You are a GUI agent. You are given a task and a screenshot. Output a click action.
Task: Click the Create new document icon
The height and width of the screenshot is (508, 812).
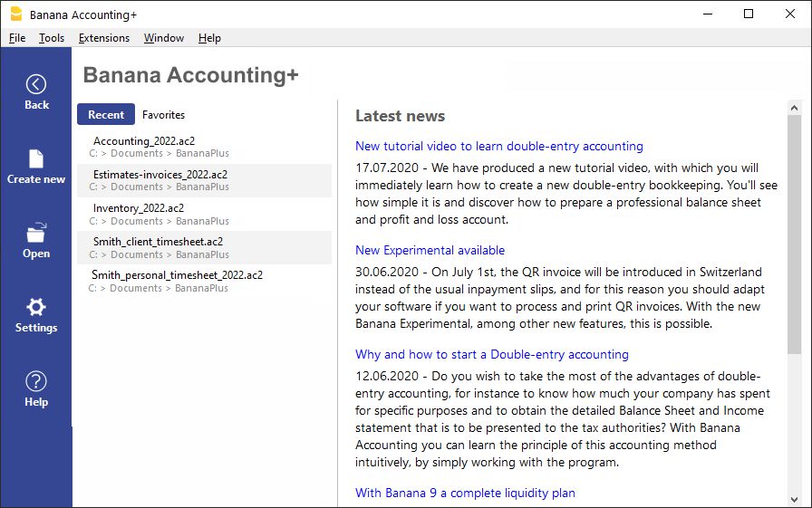36,158
